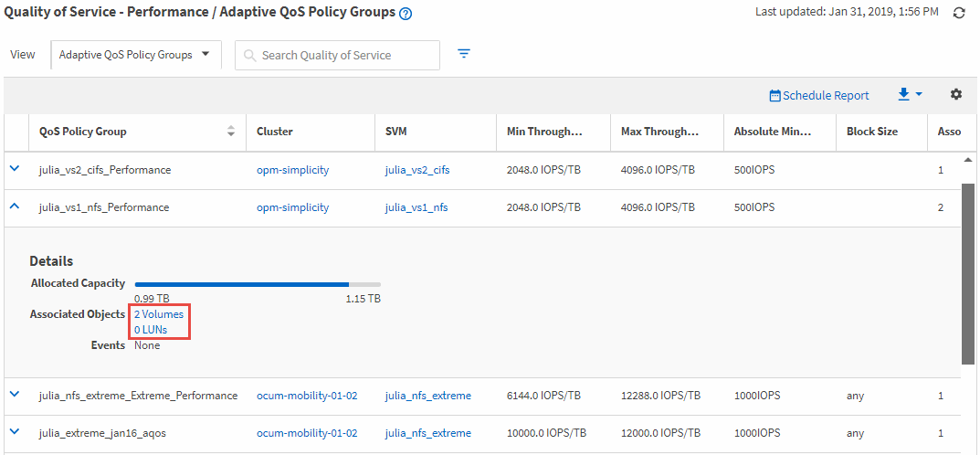Open the help icon beside page title
This screenshot has height=455, width=980.
click(x=406, y=14)
